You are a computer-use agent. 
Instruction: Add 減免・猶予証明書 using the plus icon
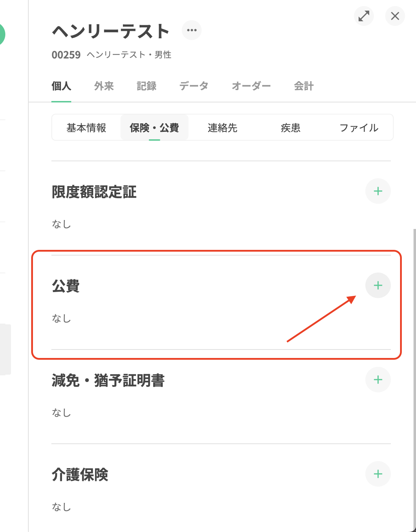[x=378, y=380]
